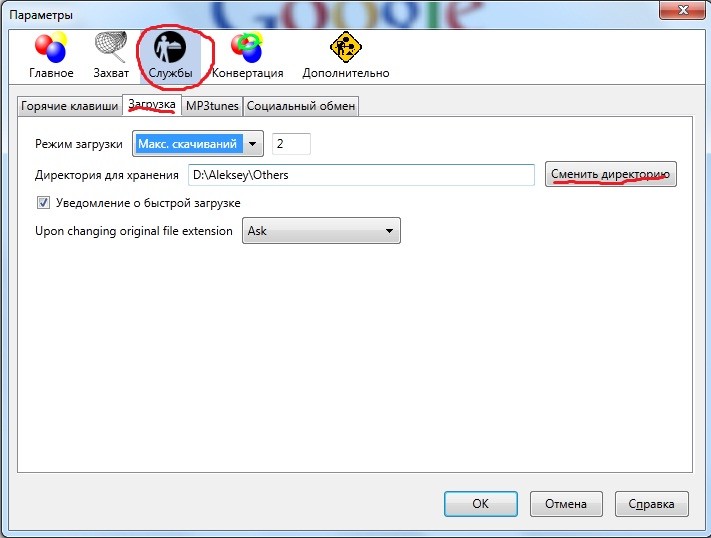Open the Главное settings section
Image resolution: width=711 pixels, height=538 pixels.
51,56
